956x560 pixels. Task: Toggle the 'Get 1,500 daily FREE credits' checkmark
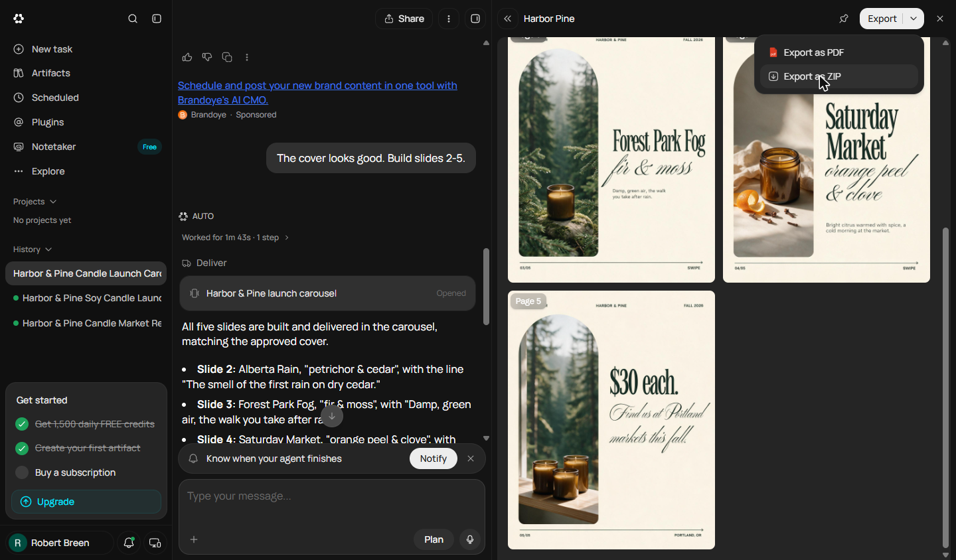(x=22, y=424)
